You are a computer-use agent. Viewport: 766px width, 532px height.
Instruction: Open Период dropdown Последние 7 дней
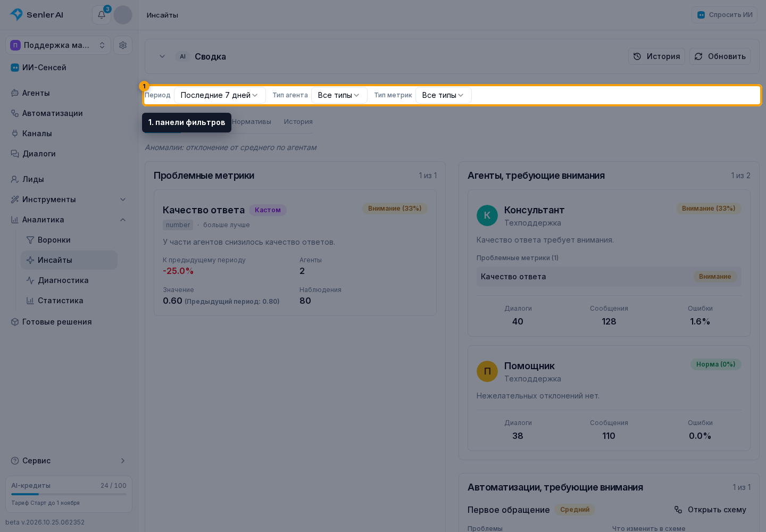[x=220, y=95]
